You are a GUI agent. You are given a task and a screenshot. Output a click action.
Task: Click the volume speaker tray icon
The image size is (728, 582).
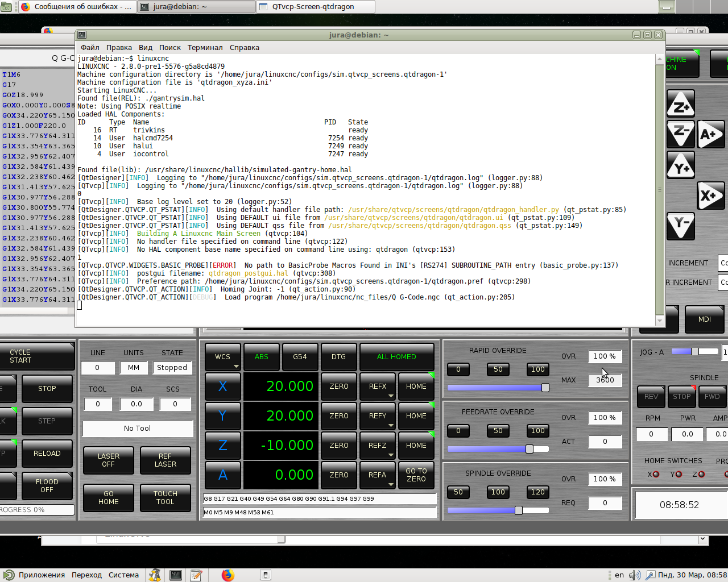[635, 575]
